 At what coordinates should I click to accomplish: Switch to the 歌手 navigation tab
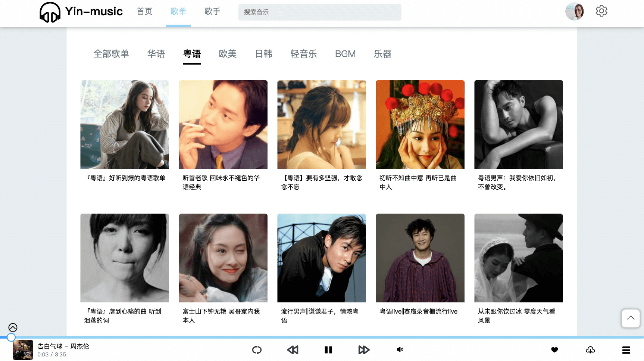pyautogui.click(x=212, y=12)
